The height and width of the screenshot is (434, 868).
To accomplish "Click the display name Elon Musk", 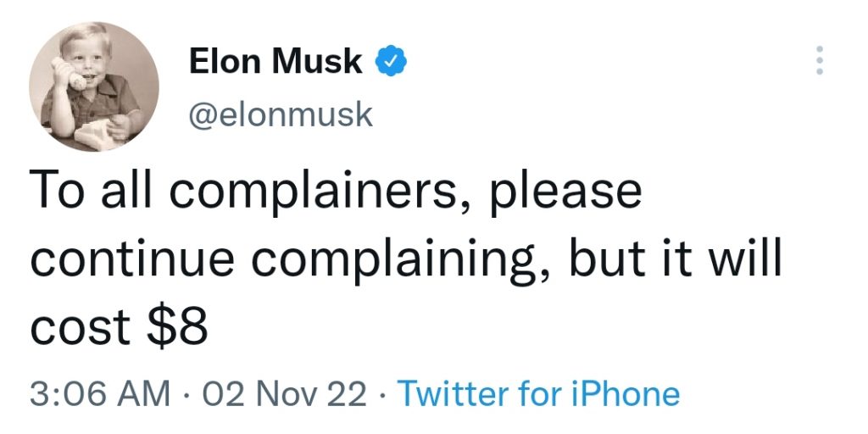I will [x=275, y=61].
